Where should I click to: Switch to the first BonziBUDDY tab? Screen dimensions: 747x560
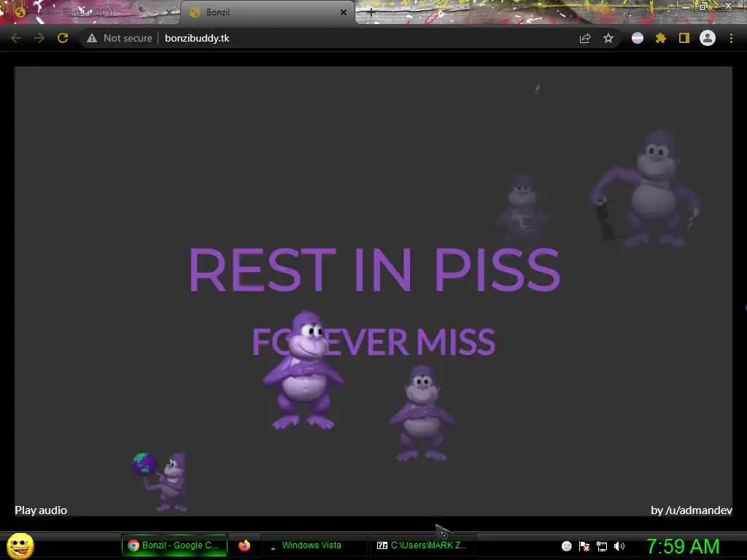(90, 12)
